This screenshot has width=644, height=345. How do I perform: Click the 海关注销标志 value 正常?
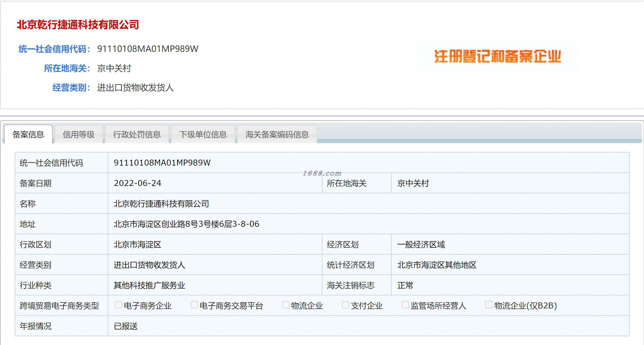point(405,285)
